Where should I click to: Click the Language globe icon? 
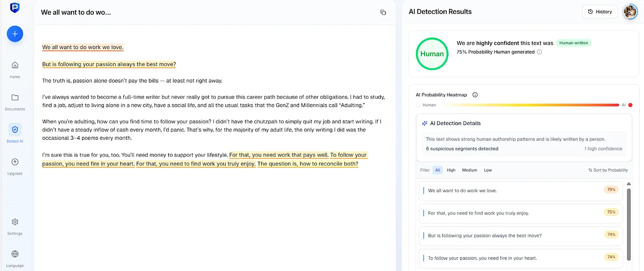click(15, 254)
